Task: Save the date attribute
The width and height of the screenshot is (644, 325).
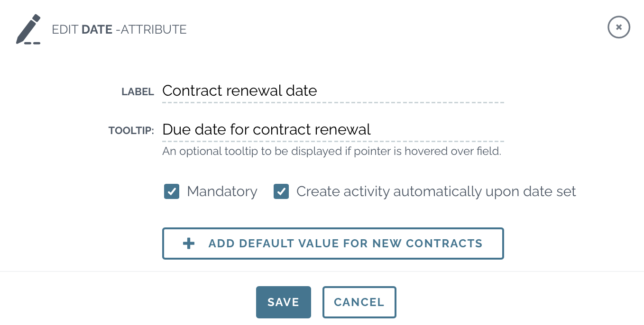Action: point(284,302)
